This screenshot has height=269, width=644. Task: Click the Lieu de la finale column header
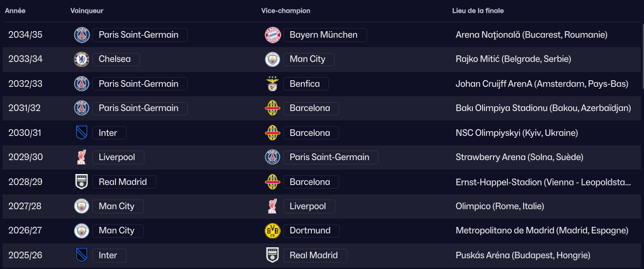pyautogui.click(x=478, y=11)
